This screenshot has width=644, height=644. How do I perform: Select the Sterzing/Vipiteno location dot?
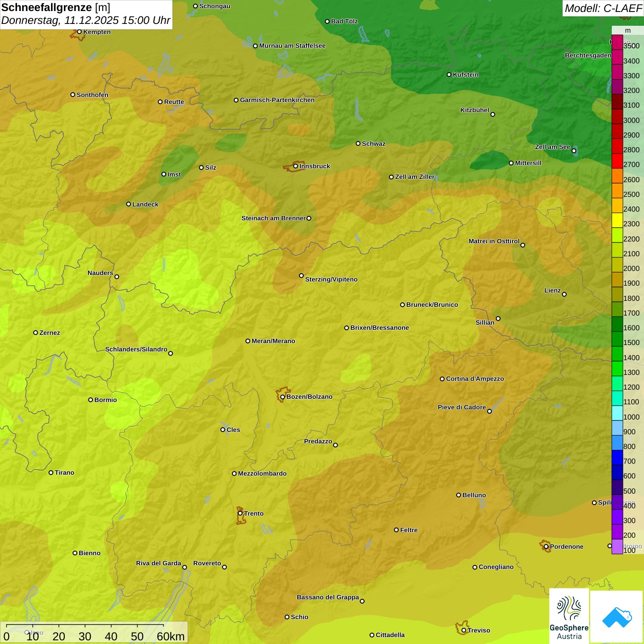[x=301, y=276]
